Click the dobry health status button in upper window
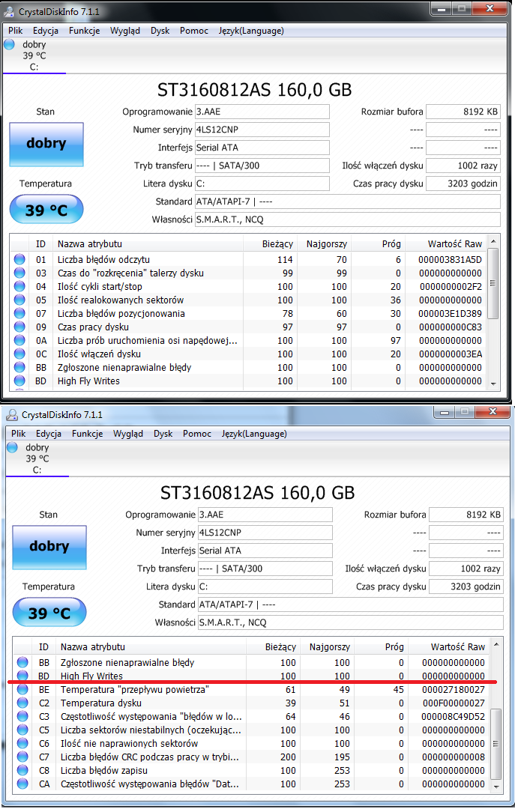Image resolution: width=515 pixels, height=812 pixels. click(x=46, y=144)
